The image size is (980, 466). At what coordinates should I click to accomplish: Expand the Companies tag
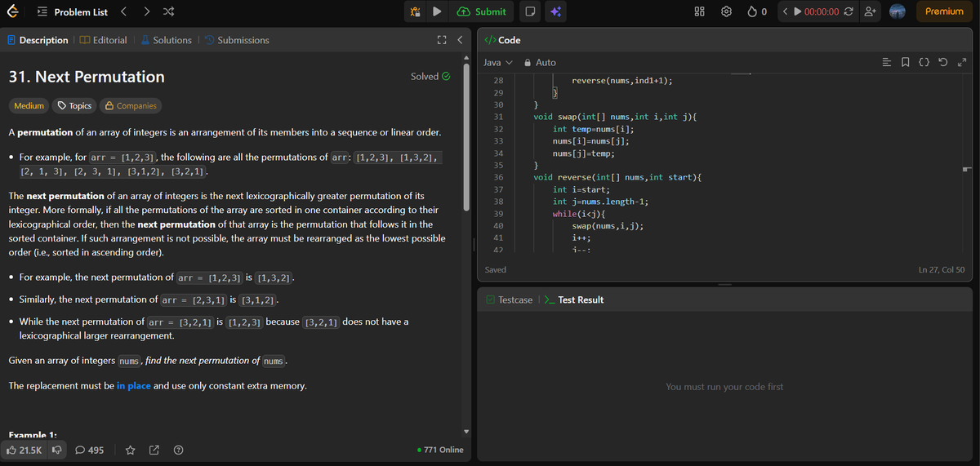point(130,106)
